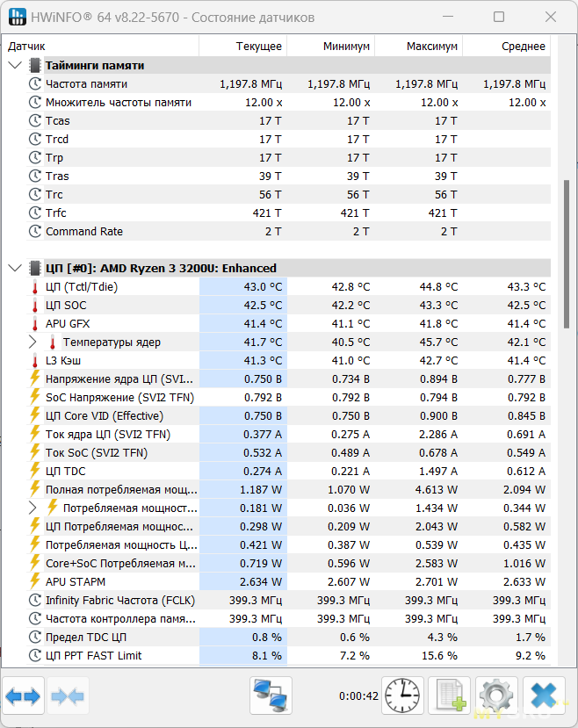Click the clock icon beside Infinity Fabric Частота

[35, 600]
